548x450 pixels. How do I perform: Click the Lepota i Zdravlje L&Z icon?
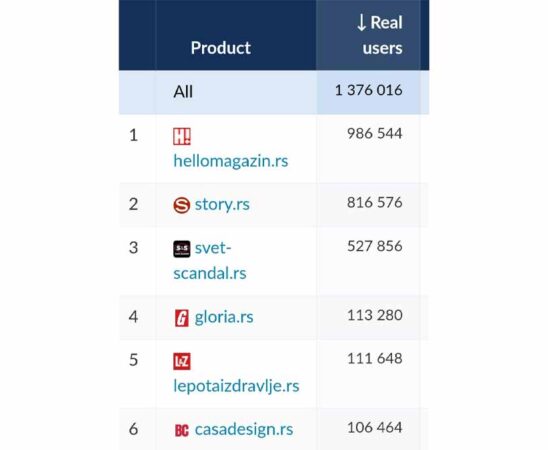click(x=182, y=362)
